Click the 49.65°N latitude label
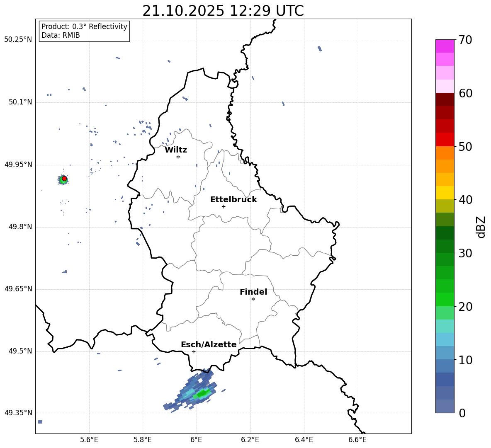This screenshot has width=491, height=448. [x=18, y=289]
